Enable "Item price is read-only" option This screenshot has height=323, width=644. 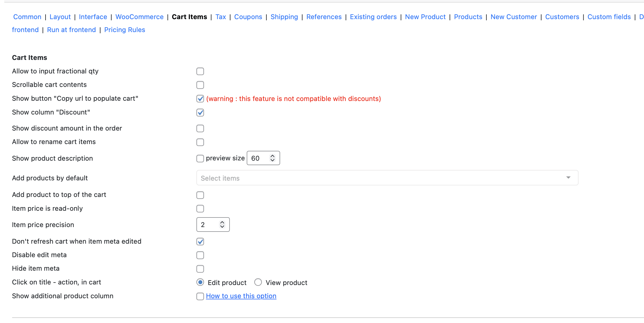tap(200, 209)
